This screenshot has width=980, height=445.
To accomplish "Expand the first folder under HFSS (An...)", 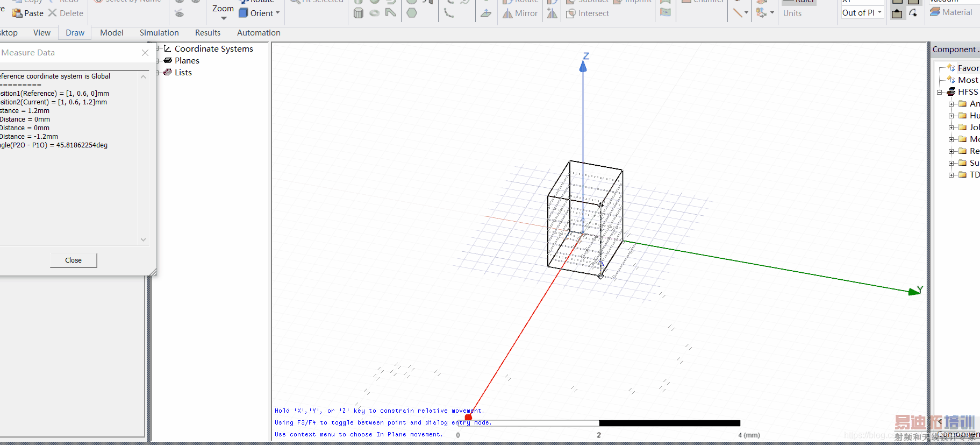I will [x=952, y=104].
